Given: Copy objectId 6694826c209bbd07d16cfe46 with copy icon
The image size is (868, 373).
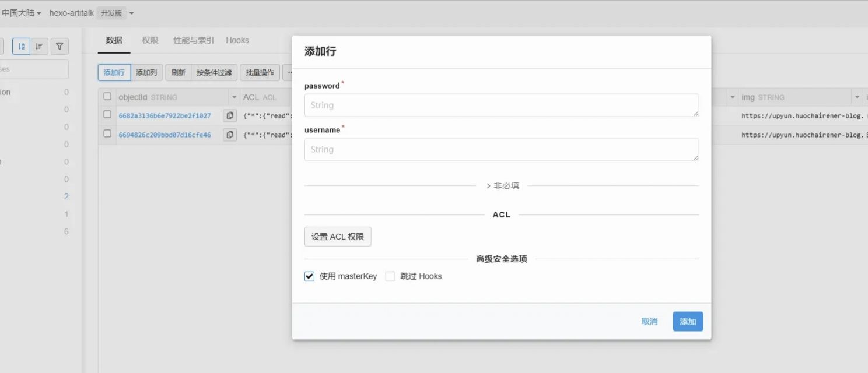Looking at the screenshot, I should coord(230,135).
